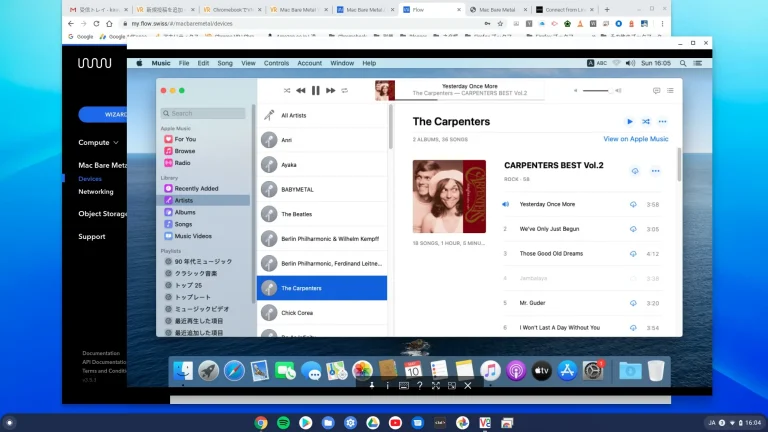Open Safari from the Dock
Screen dimensions: 768x432
pos(234,371)
